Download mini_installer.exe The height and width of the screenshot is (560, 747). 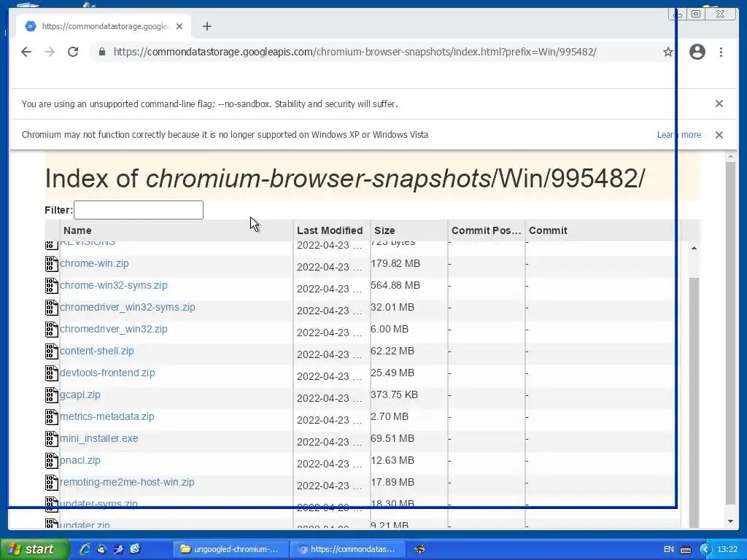98,438
